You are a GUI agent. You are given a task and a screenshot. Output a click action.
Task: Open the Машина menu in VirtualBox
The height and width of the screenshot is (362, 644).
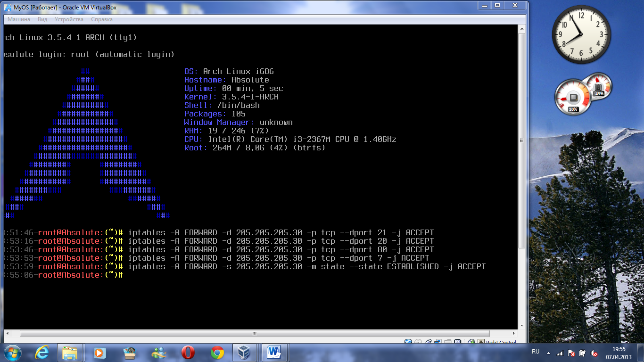click(x=19, y=19)
